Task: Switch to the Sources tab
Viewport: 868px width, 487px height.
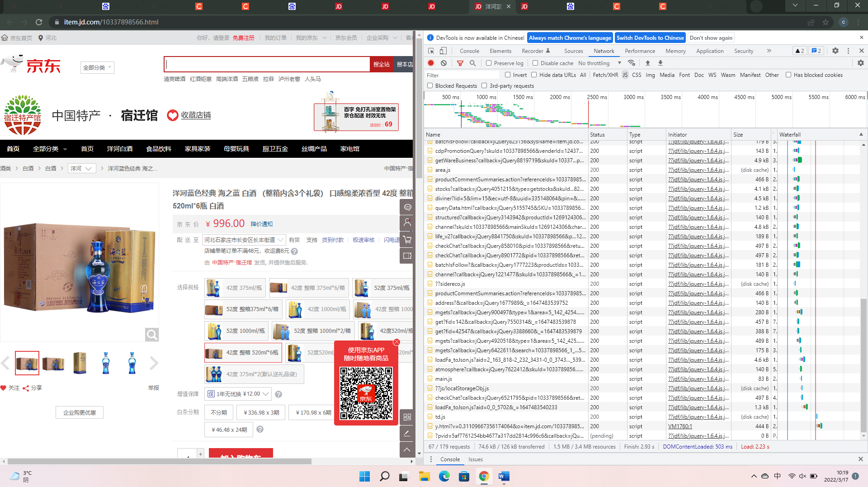Action: click(573, 51)
